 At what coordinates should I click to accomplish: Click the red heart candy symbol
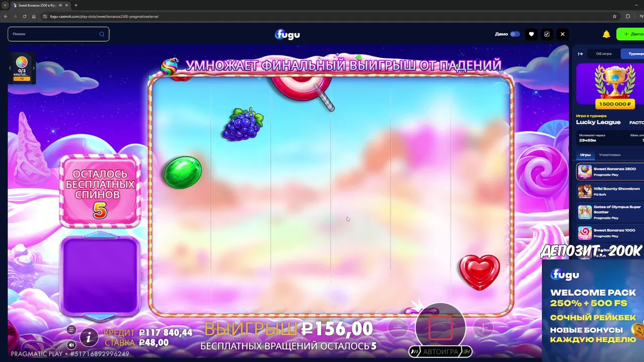coord(479,273)
